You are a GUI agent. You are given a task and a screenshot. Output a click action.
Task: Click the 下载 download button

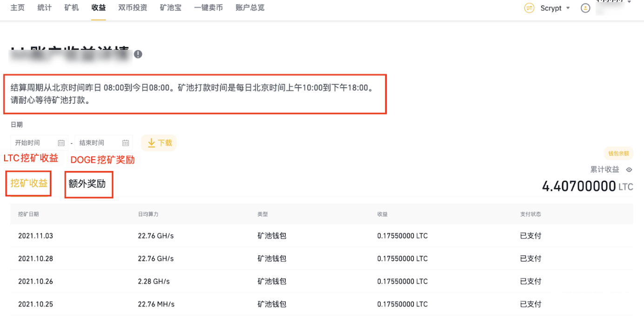(159, 143)
